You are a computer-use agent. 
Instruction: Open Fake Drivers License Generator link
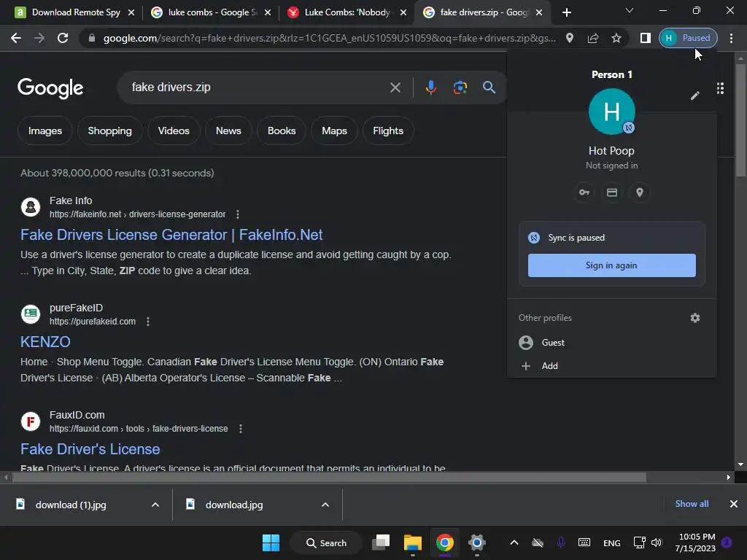pyautogui.click(x=171, y=235)
